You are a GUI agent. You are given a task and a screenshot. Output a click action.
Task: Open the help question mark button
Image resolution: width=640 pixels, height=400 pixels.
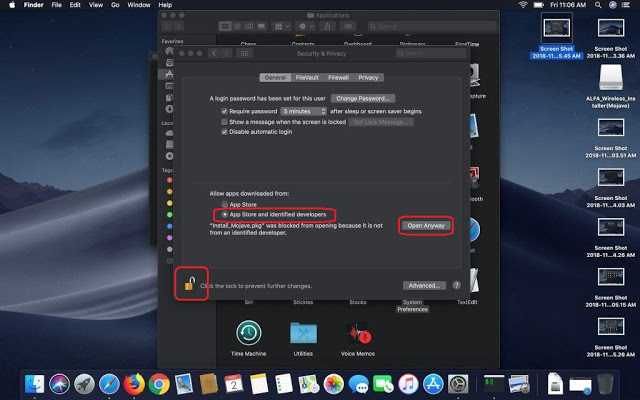pos(457,285)
